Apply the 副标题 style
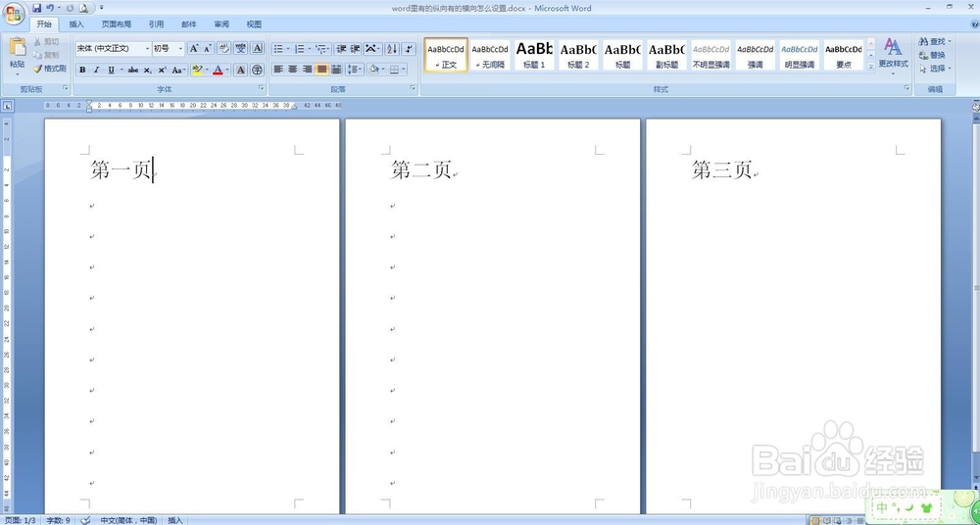 [666, 55]
